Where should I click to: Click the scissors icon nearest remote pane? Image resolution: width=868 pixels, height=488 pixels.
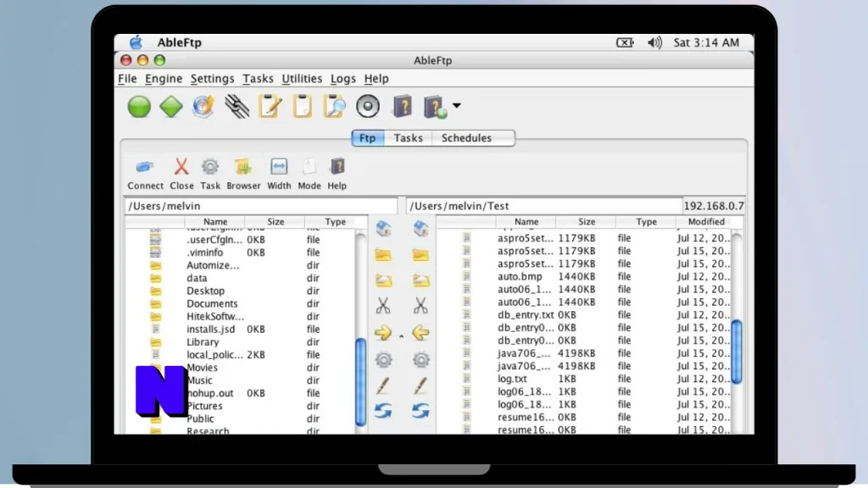click(420, 305)
